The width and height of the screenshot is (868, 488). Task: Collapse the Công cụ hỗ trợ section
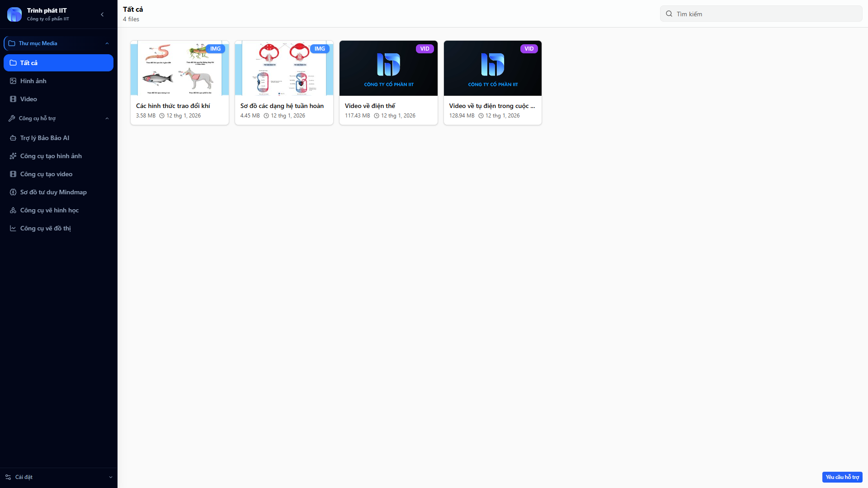107,118
